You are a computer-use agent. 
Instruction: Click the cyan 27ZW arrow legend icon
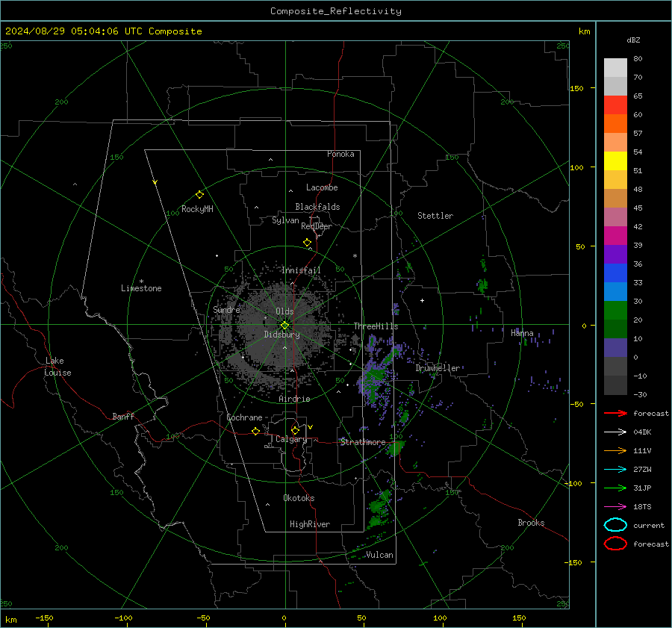click(615, 470)
